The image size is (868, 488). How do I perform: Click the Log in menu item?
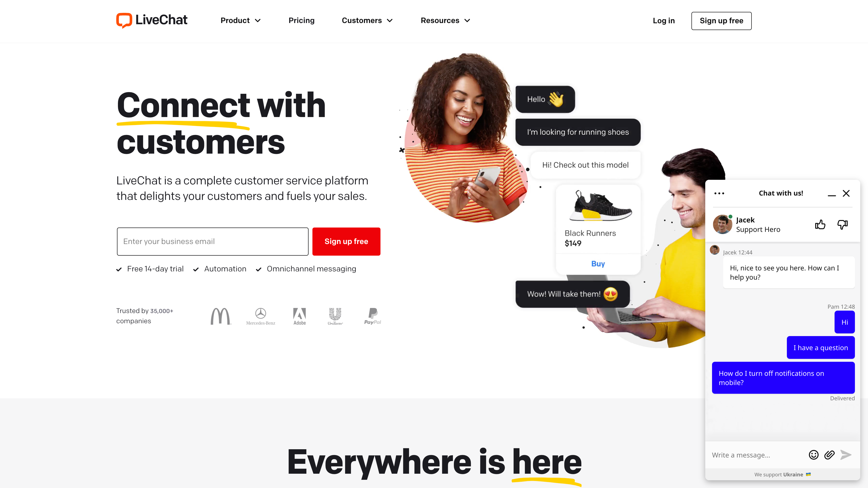tap(664, 20)
